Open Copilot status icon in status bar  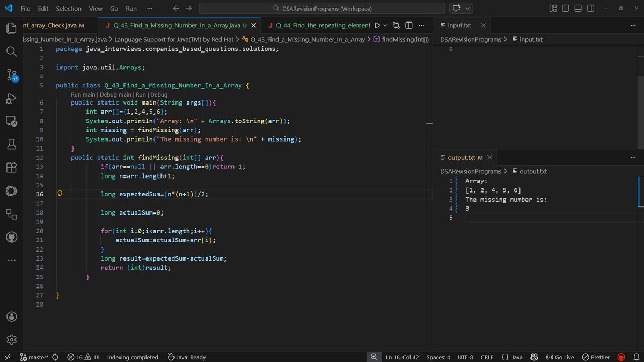[535, 357]
